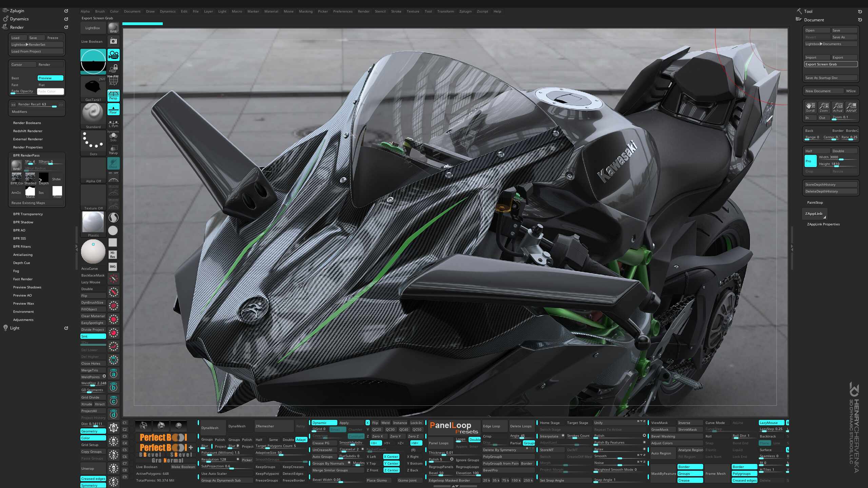This screenshot has height=488, width=868.
Task: Toggle the Geometry button in left shelf
Action: (93, 431)
